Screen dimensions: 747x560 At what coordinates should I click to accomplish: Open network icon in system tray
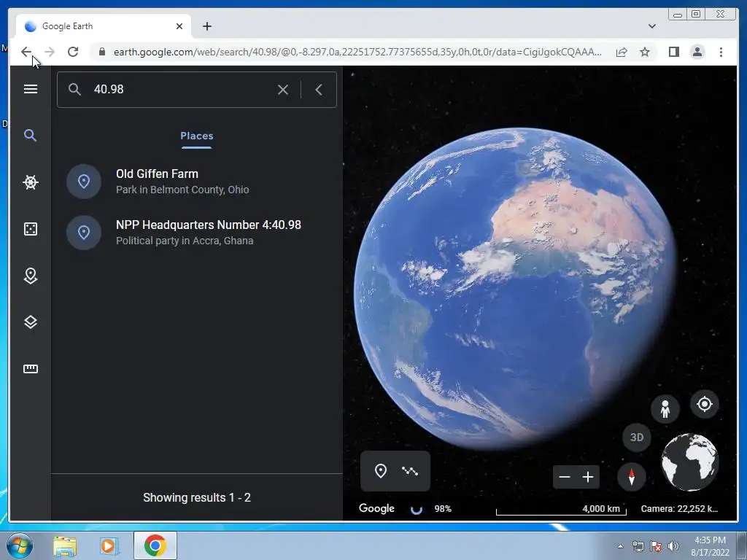point(638,546)
